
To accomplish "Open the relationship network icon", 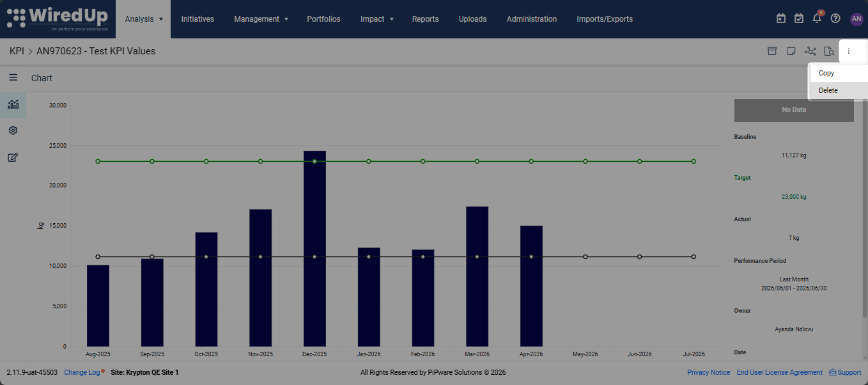I will pyautogui.click(x=810, y=51).
